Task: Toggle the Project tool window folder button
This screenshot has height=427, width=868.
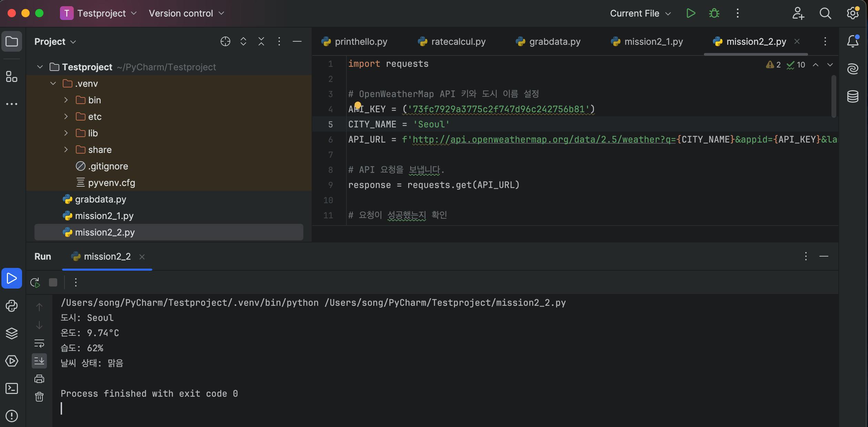Action: (x=12, y=42)
